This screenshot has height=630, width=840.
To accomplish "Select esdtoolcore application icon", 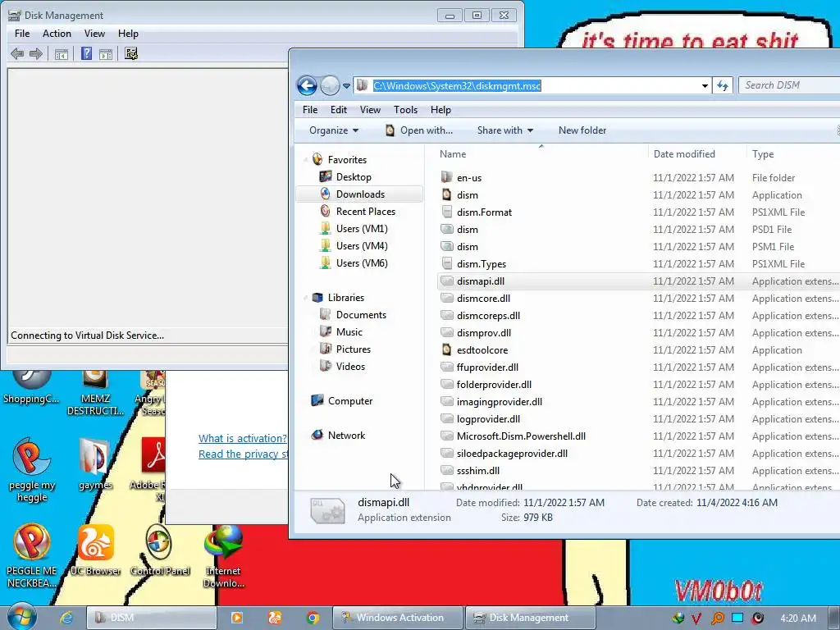I will tap(447, 349).
